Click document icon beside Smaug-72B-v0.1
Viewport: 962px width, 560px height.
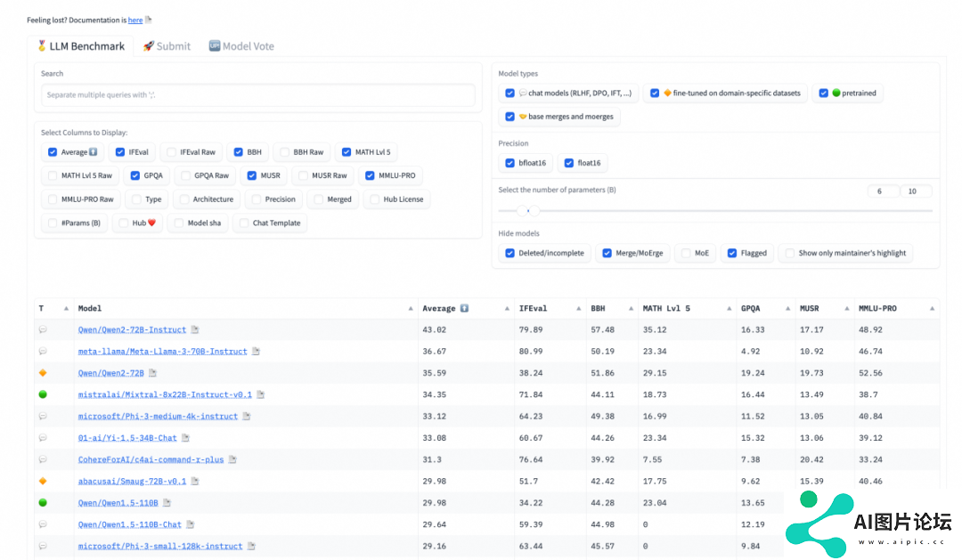[195, 482]
